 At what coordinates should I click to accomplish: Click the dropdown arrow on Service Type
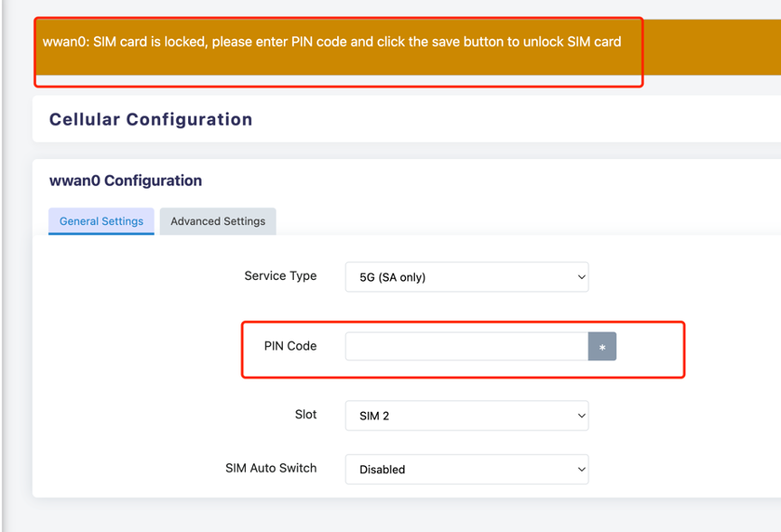point(580,276)
